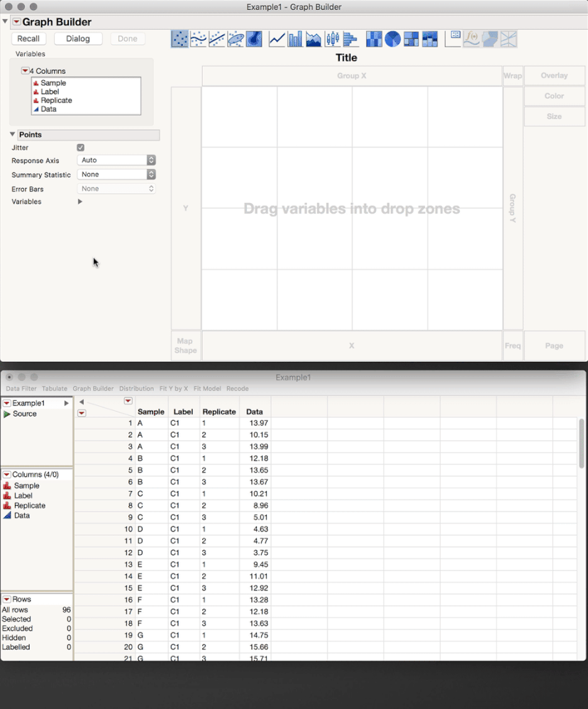Click the Label column header in table
Viewport: 588px width, 709px height.
click(x=183, y=412)
